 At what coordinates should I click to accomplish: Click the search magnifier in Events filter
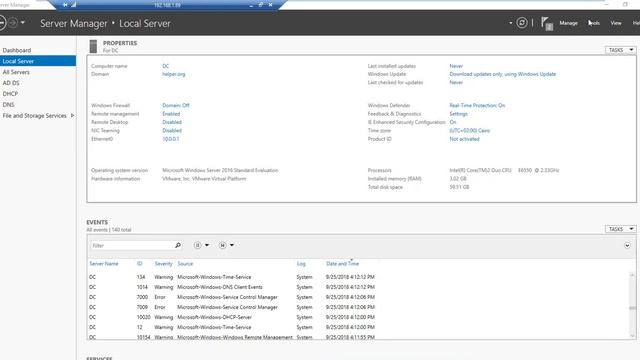tap(178, 245)
